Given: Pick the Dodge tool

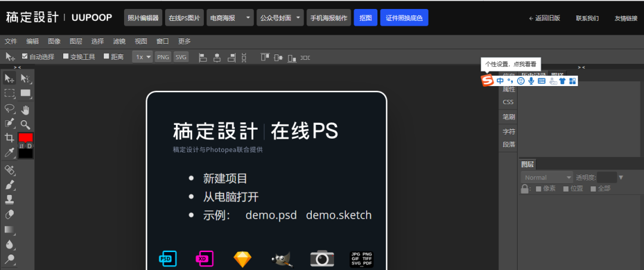Looking at the screenshot, I should click(x=10, y=259).
